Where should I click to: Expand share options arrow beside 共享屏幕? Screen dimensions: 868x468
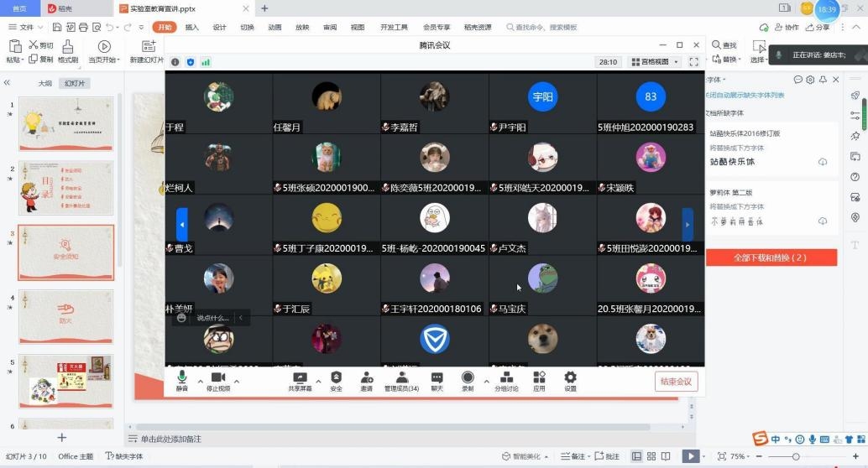[x=318, y=382]
